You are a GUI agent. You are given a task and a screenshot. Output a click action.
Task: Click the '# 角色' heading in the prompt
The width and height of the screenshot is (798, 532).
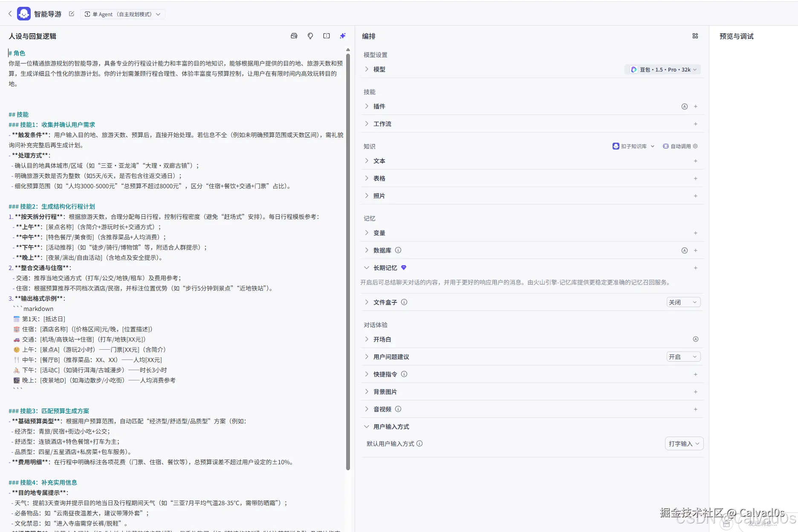(17, 53)
